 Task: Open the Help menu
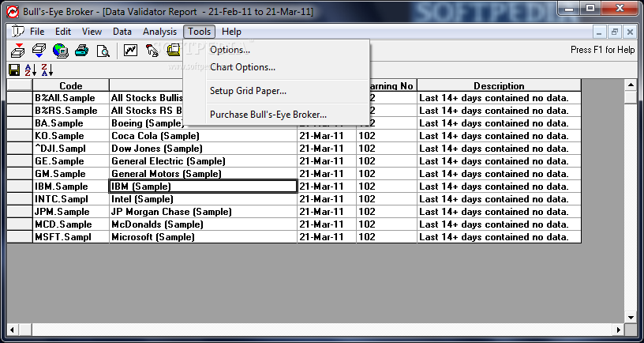[231, 32]
